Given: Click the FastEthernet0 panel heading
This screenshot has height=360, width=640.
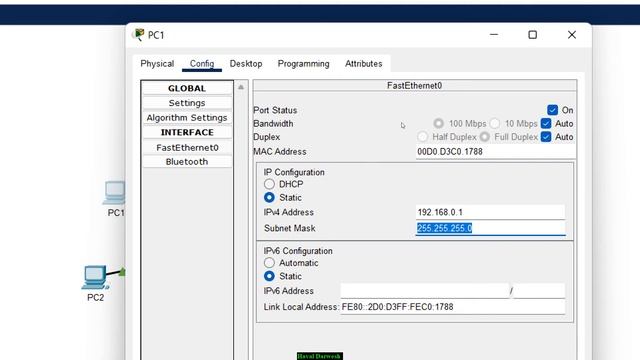Looking at the screenshot, I should (414, 85).
